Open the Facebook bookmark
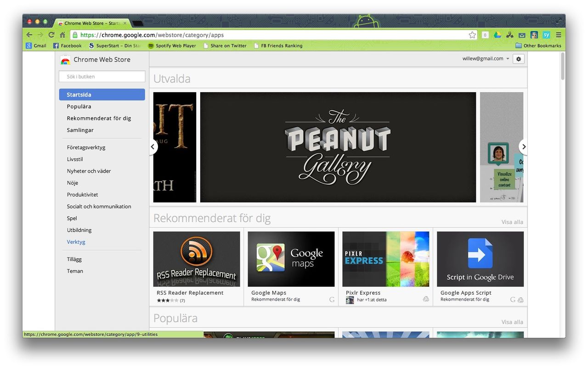 click(68, 45)
